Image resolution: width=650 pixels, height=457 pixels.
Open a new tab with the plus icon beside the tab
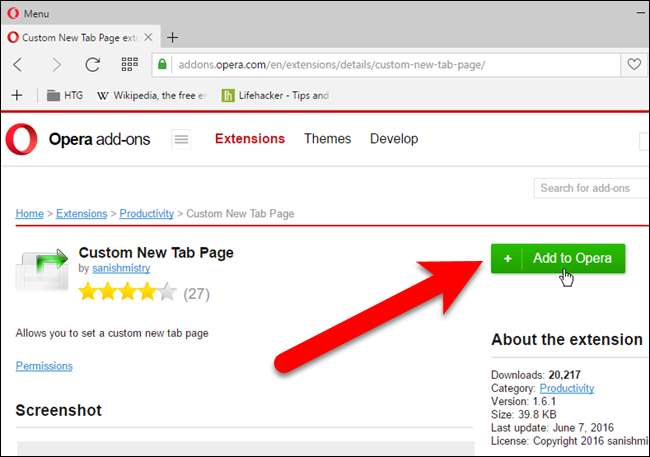click(172, 38)
